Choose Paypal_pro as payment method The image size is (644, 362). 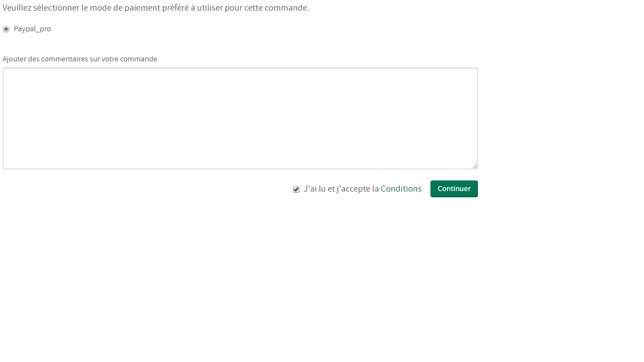pyautogui.click(x=6, y=29)
